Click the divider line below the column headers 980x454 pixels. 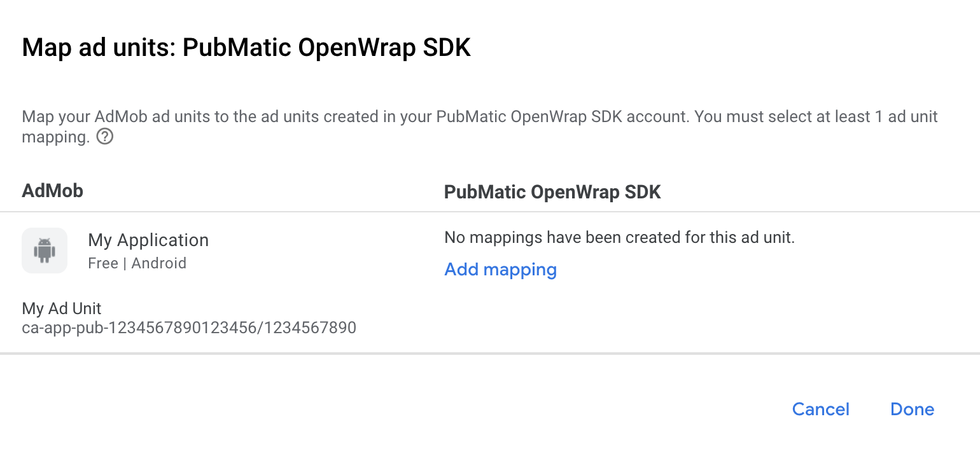490,212
